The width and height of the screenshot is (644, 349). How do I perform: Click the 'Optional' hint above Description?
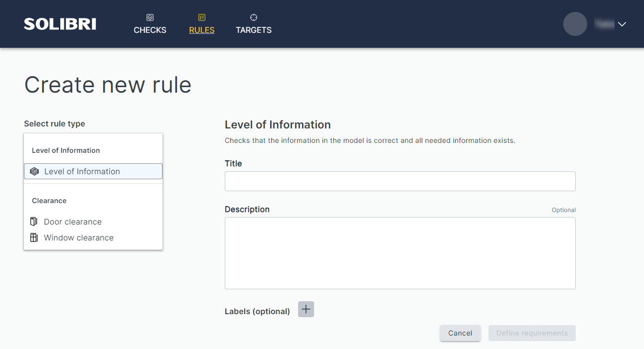point(564,210)
